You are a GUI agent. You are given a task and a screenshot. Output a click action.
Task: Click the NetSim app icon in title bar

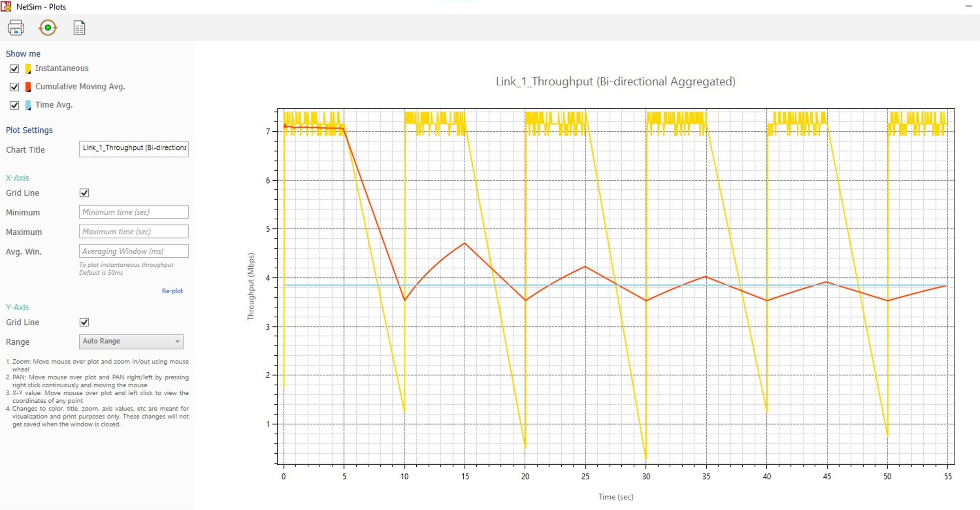pos(6,6)
